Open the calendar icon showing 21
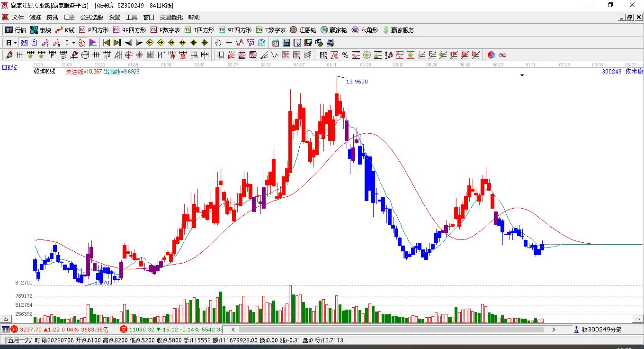Screen dimensions: 644x349 coord(276,43)
